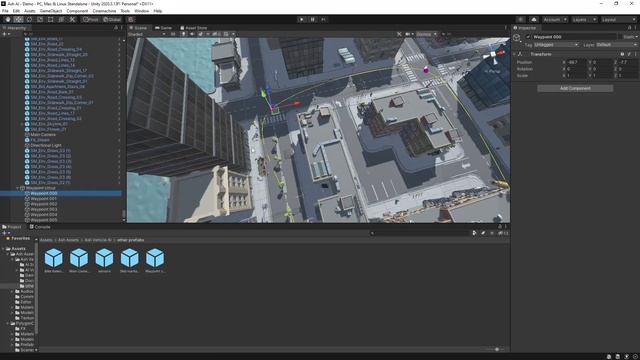
Task: Open the Cinemachine menu
Action: click(104, 11)
